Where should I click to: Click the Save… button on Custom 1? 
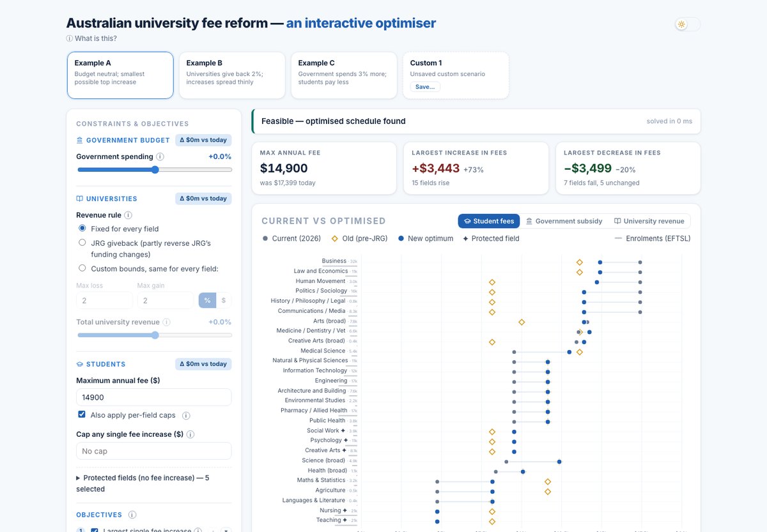point(425,87)
